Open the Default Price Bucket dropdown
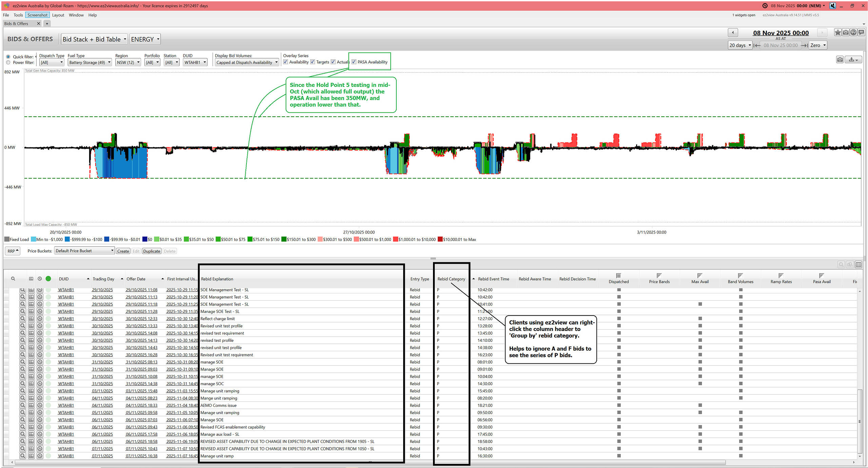The image size is (868, 468). pyautogui.click(x=84, y=251)
